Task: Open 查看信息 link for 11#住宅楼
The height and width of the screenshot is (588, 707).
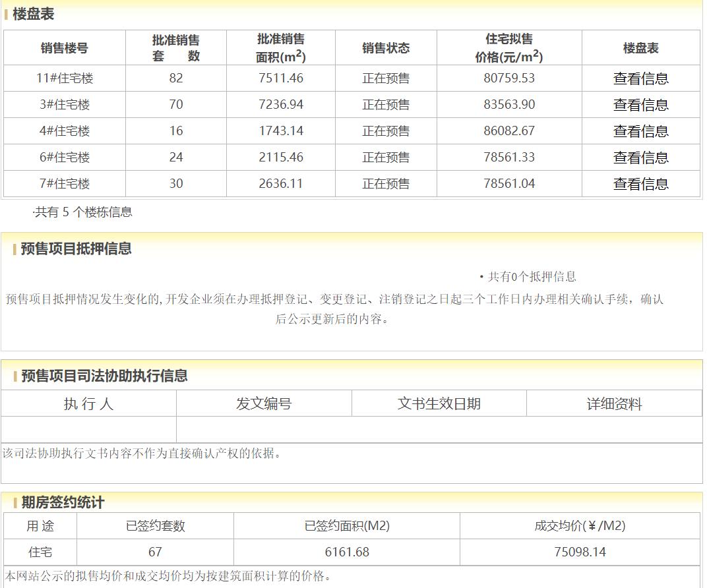Action: pos(641,78)
